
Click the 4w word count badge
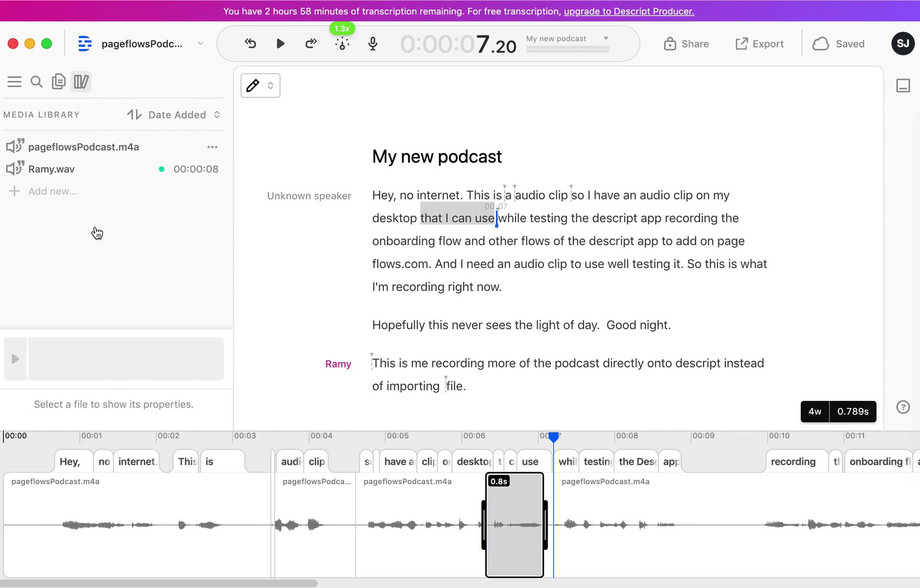click(815, 411)
